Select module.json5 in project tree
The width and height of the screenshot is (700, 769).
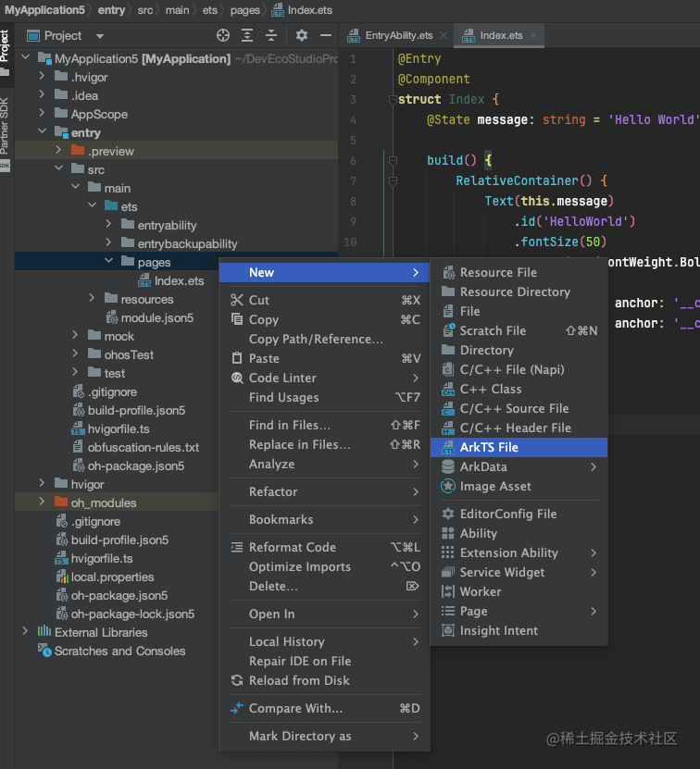[150, 317]
